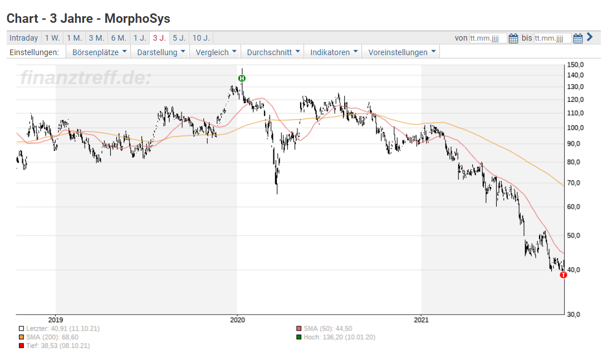The image size is (607, 364).
Task: Switch to the 3 M. tab
Action: point(96,38)
